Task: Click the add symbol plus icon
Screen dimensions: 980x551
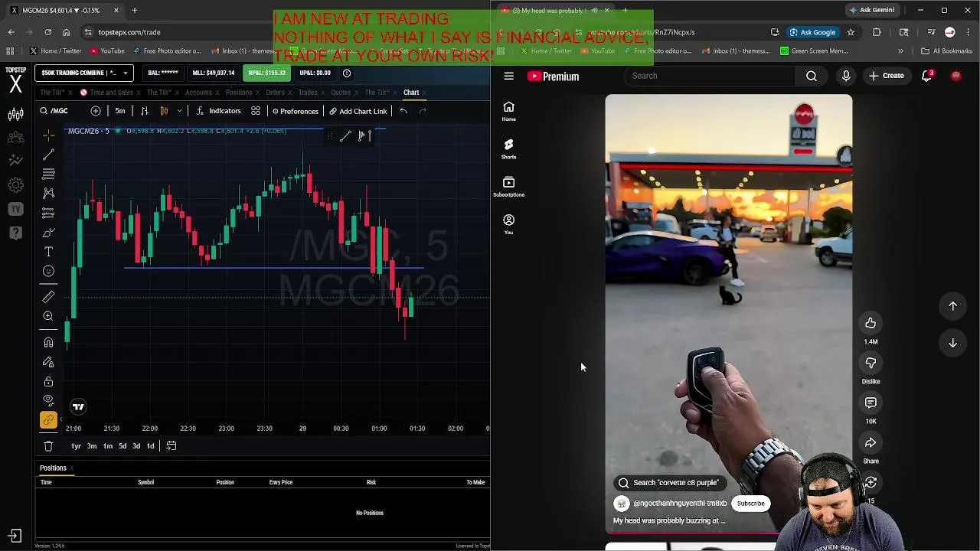Action: (x=96, y=111)
